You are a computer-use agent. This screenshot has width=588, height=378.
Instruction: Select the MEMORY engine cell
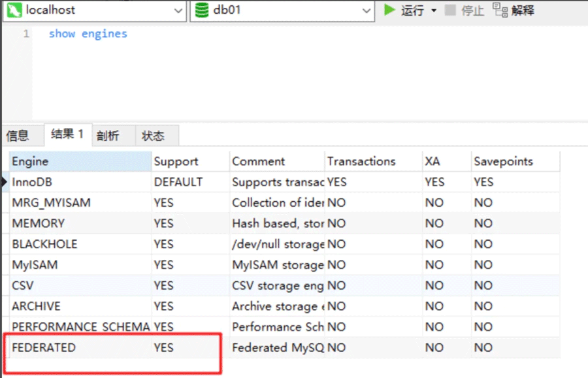click(x=80, y=224)
